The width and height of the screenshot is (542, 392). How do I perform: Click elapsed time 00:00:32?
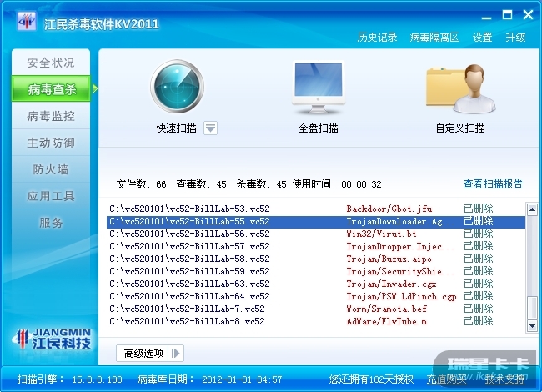[x=361, y=184]
